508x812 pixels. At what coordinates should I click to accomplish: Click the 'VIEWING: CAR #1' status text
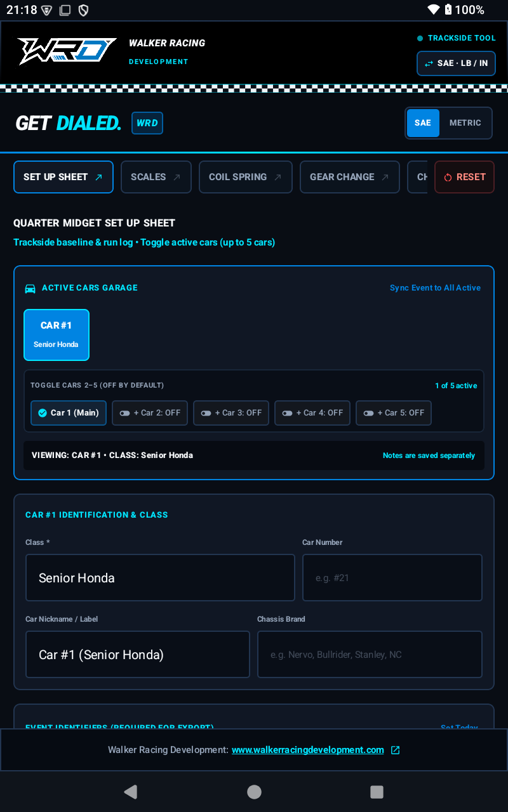pos(112,455)
